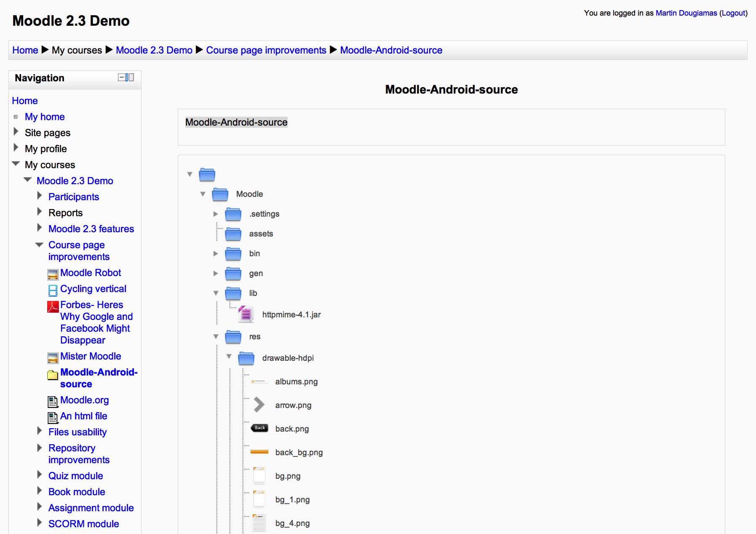The height and width of the screenshot is (534, 756).
Task: Open Forbes article resource link
Action: click(96, 322)
